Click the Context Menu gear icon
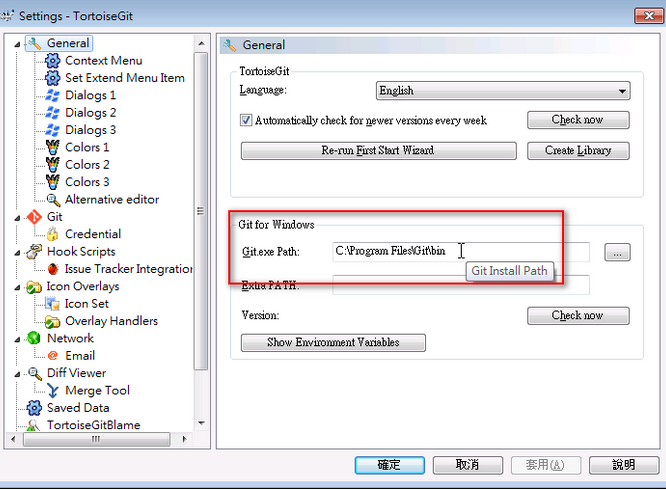The image size is (666, 490). click(53, 61)
